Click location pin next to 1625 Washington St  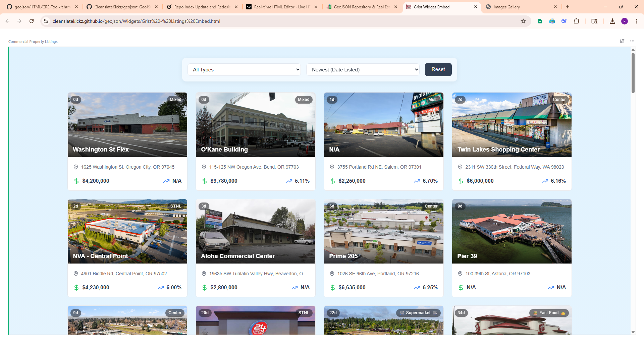pos(76,167)
